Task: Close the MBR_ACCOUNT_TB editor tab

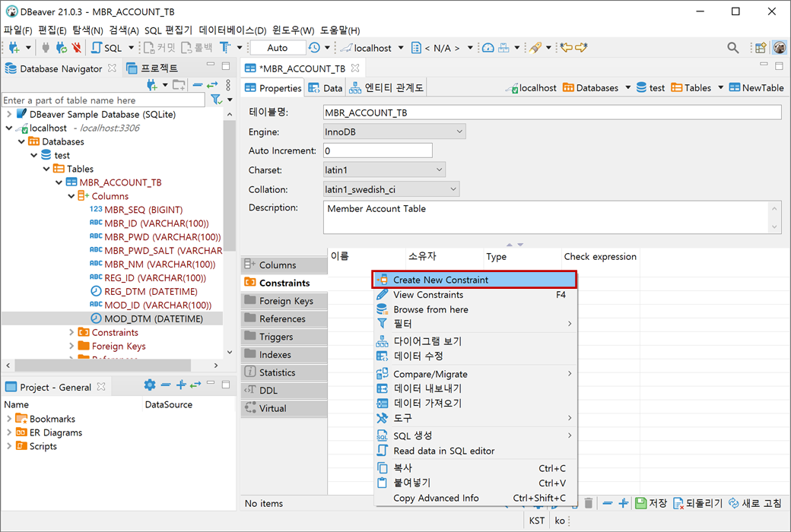Action: (x=355, y=68)
